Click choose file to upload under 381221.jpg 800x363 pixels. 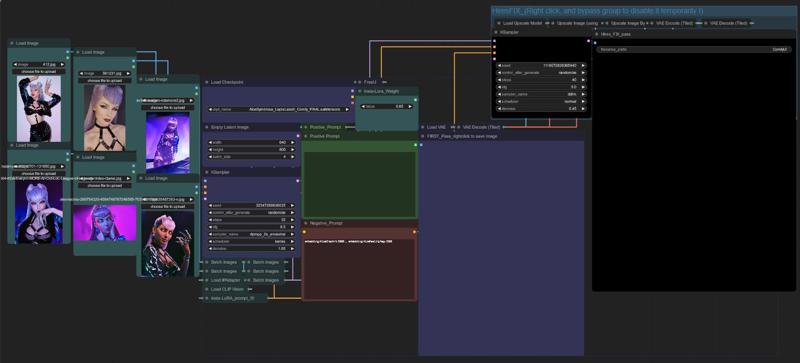(105, 81)
